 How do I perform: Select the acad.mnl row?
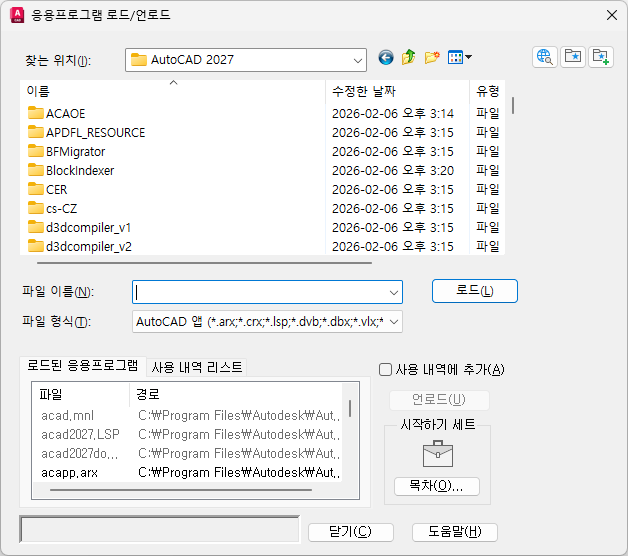tap(187, 415)
